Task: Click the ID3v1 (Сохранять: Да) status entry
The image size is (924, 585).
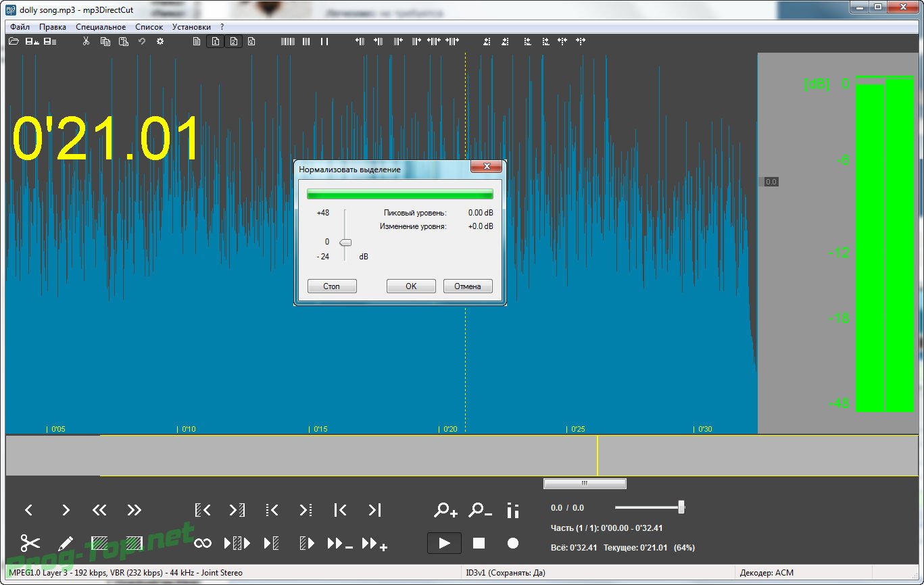Action: 505,573
